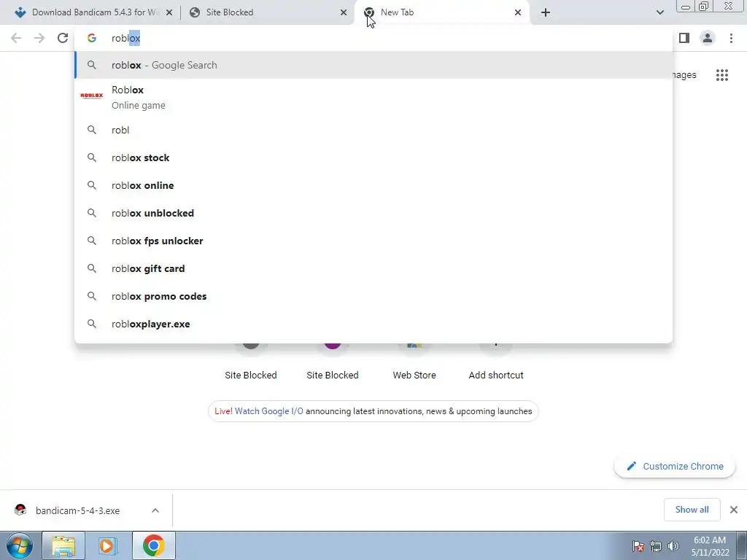The width and height of the screenshot is (747, 560).
Task: Open a new tab with plus button
Action: click(546, 13)
